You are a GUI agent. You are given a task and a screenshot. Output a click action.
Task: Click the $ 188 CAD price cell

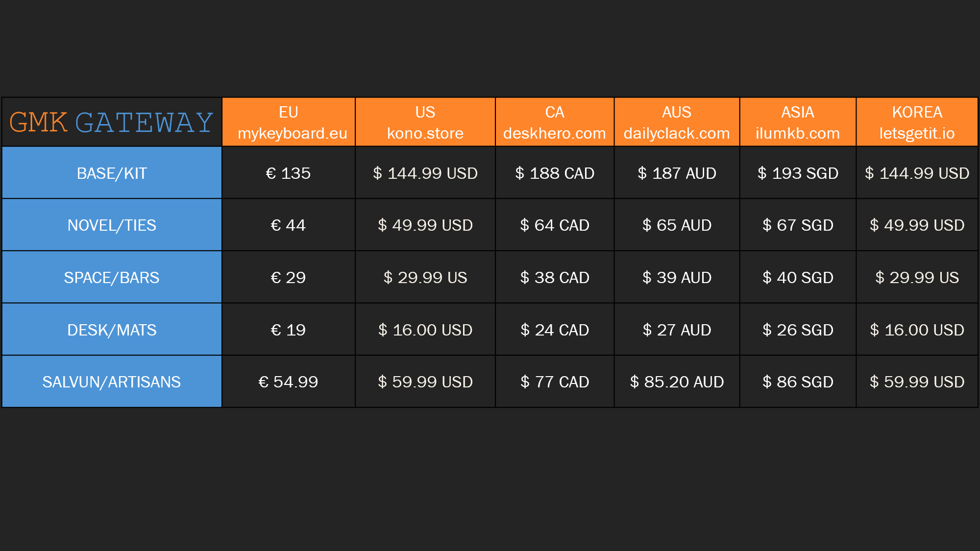(554, 173)
